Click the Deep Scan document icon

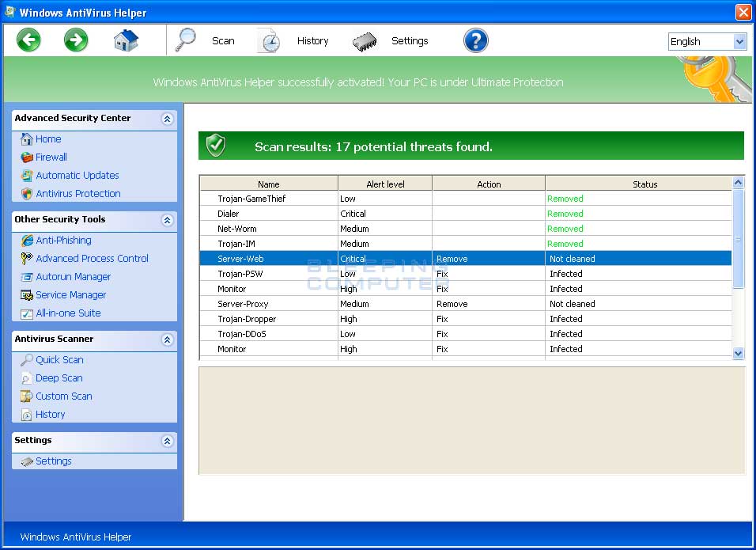click(27, 378)
